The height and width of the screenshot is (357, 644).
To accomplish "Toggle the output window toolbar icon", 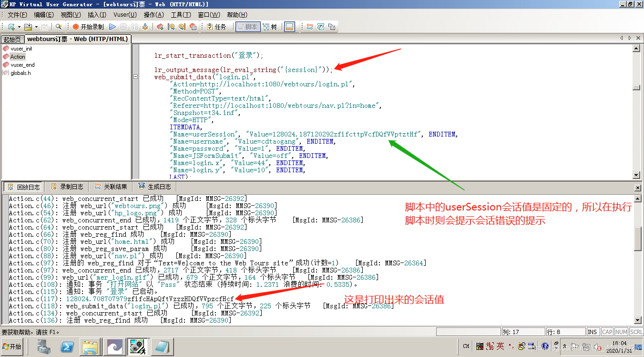I will pyautogui.click(x=289, y=27).
